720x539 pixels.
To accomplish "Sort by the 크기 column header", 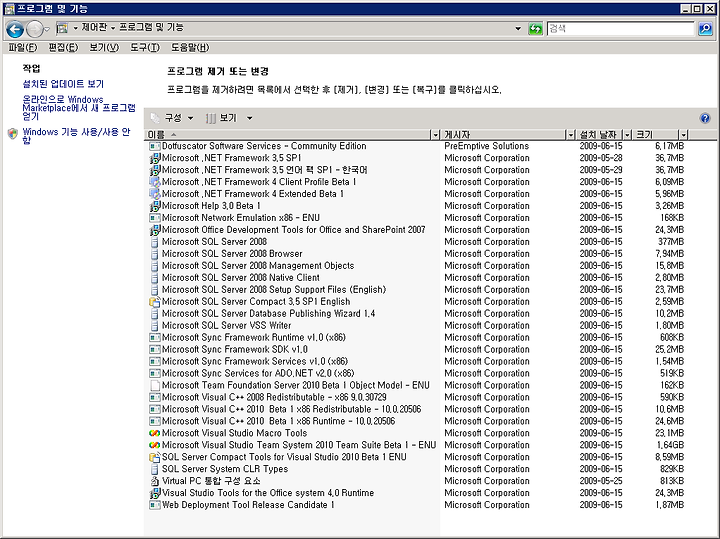I will (656, 135).
